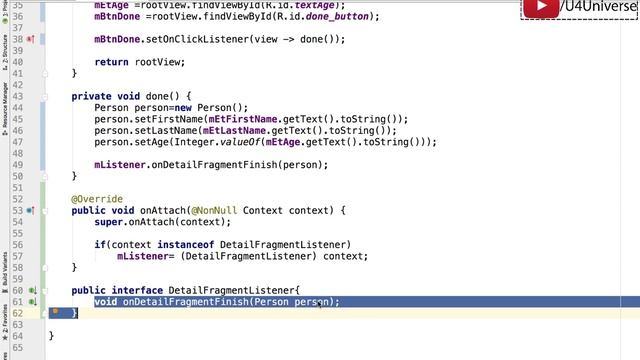Collapse the code block ending at line 41
640x360 pixels.
point(45,73)
